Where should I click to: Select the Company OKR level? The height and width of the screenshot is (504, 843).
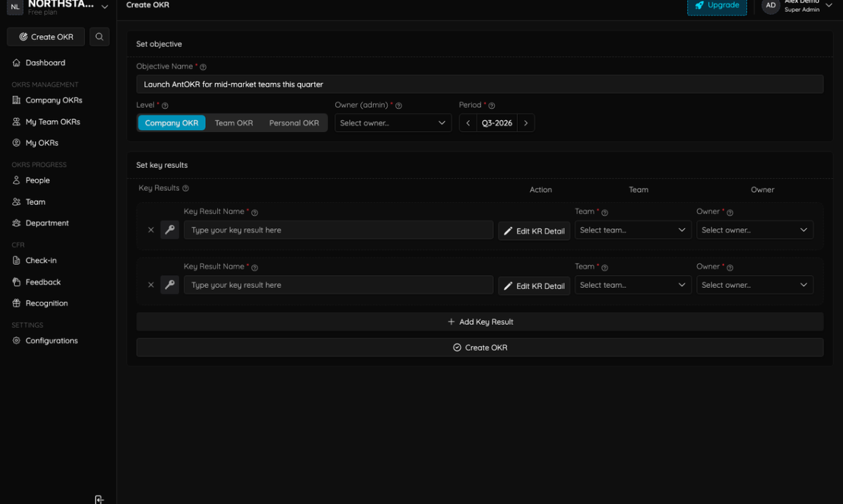171,123
